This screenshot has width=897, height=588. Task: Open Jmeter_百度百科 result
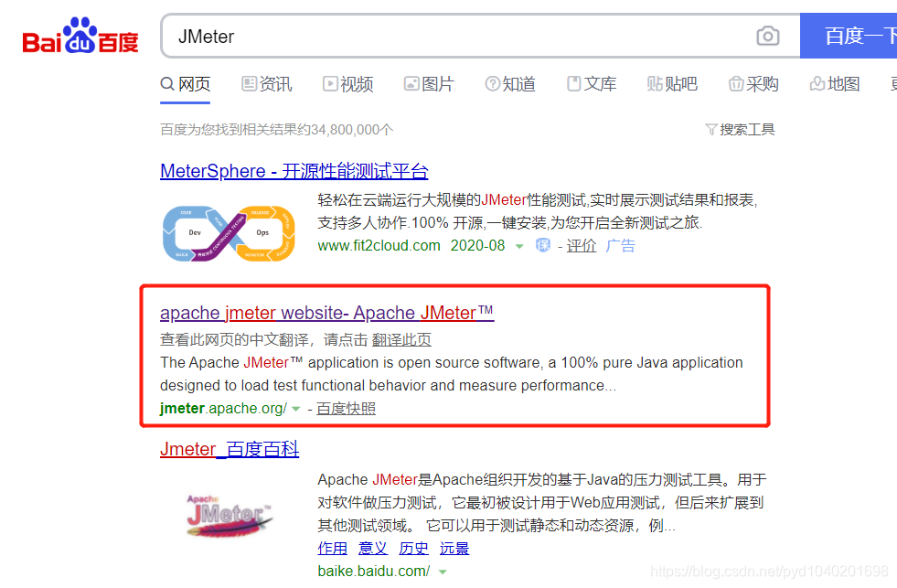click(230, 449)
